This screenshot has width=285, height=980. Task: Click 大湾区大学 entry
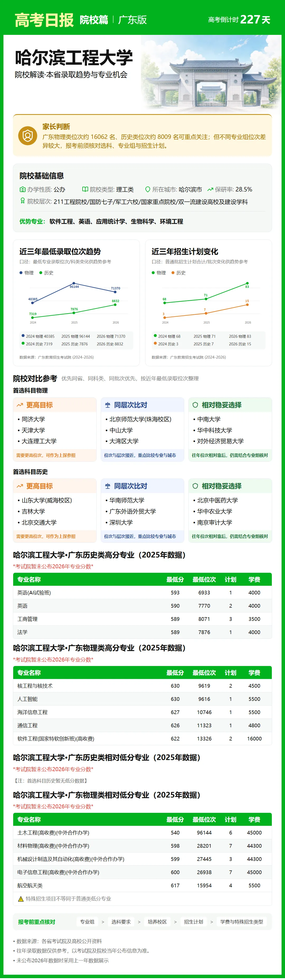pyautogui.click(x=124, y=441)
